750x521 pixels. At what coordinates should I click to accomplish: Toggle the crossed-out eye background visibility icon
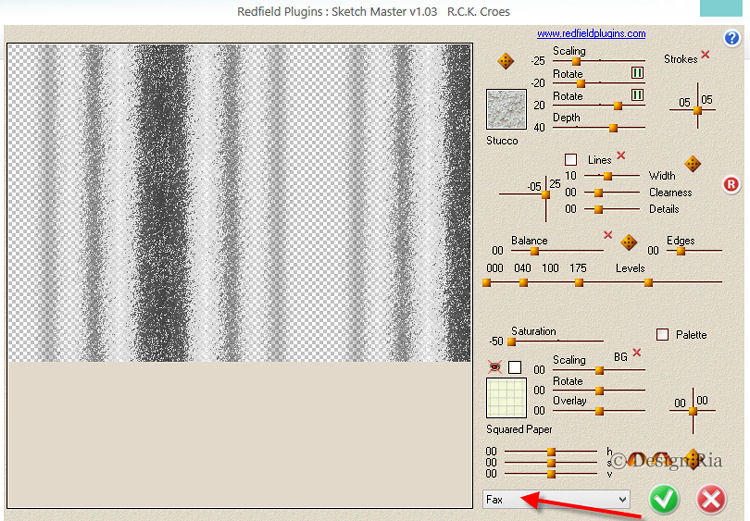(493, 367)
